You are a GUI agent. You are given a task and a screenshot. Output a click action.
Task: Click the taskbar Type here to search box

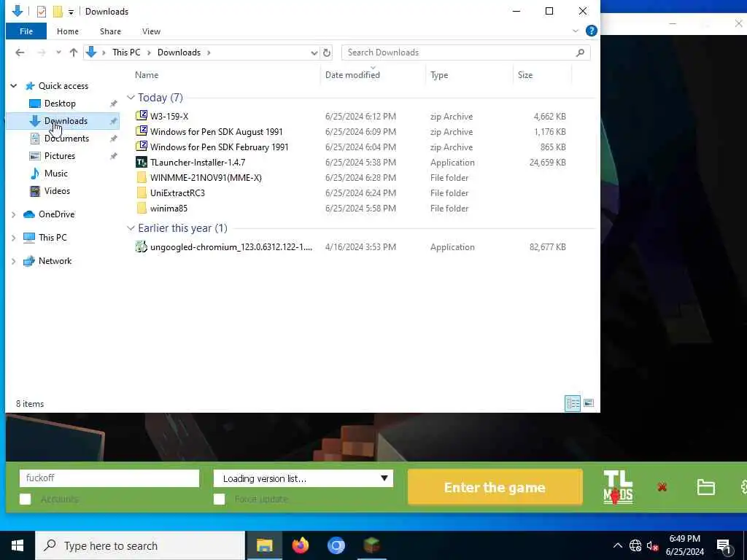tap(140, 545)
